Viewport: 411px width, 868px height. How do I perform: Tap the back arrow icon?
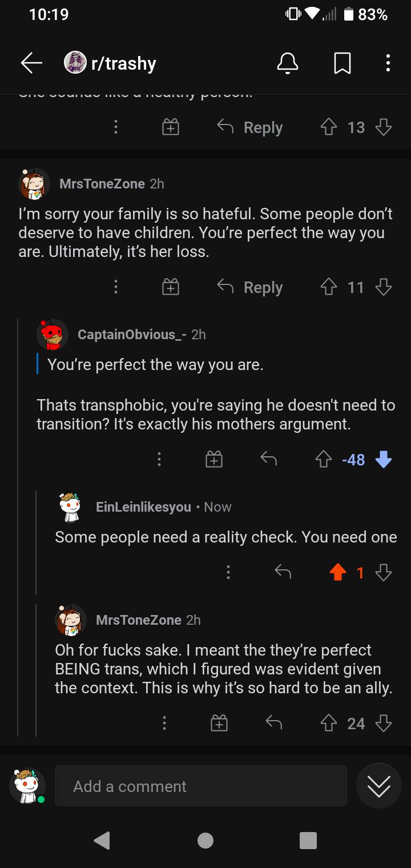[31, 63]
